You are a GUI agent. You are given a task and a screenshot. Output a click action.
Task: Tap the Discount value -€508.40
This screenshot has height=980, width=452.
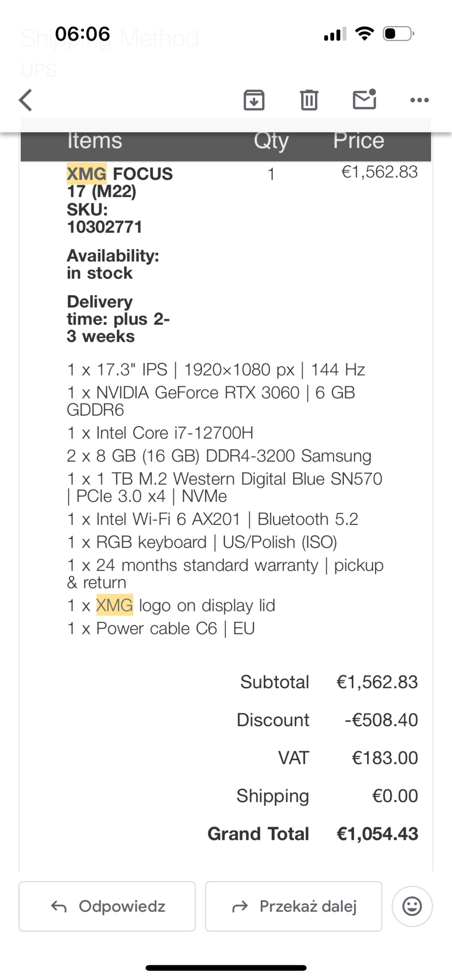381,720
